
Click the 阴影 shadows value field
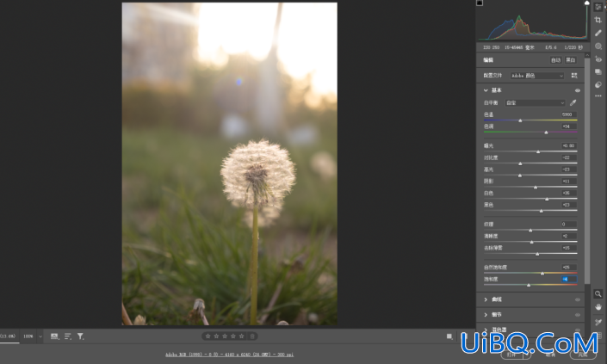click(x=568, y=181)
